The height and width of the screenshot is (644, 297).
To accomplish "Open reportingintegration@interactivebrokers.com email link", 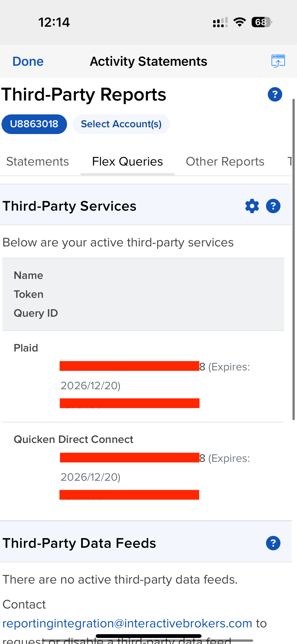I will 127,624.
